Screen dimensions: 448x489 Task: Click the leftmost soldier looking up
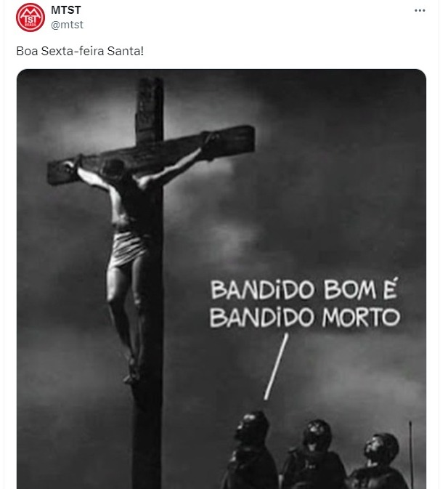251,450
